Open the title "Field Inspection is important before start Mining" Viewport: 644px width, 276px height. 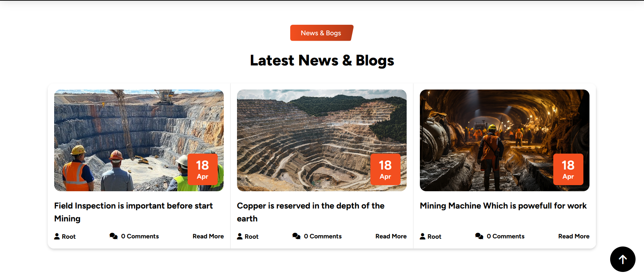click(133, 212)
